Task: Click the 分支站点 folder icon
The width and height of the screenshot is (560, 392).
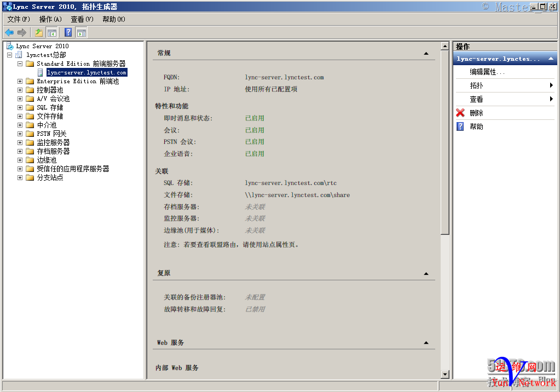Action: coord(30,177)
